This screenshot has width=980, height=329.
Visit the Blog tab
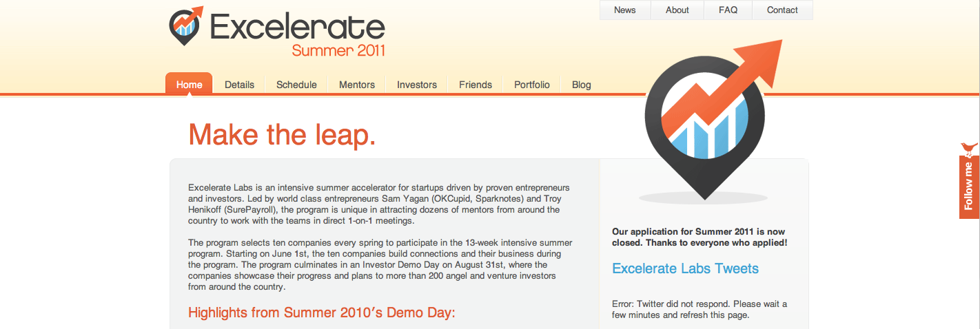582,85
